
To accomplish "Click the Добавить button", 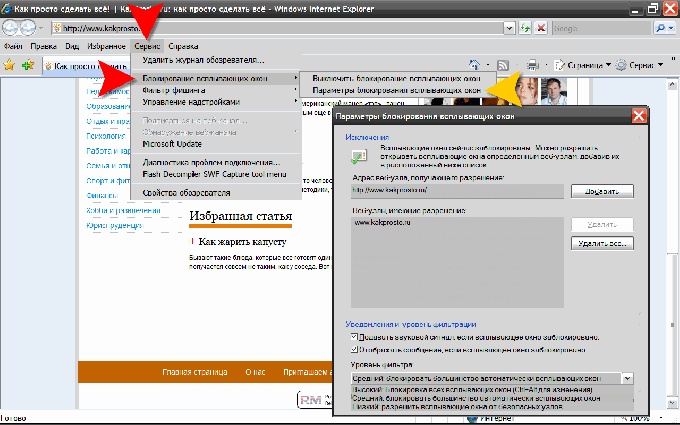I will 602,191.
